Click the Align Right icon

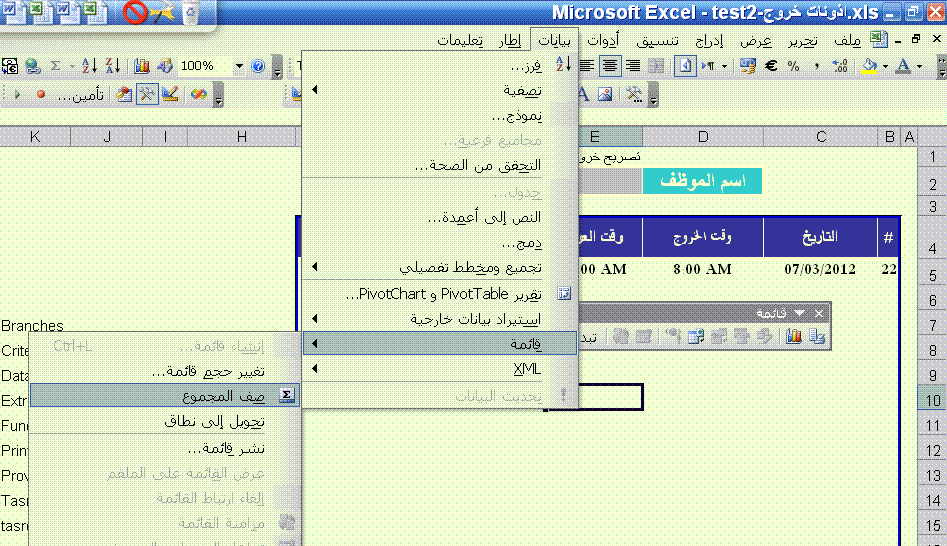(x=633, y=66)
